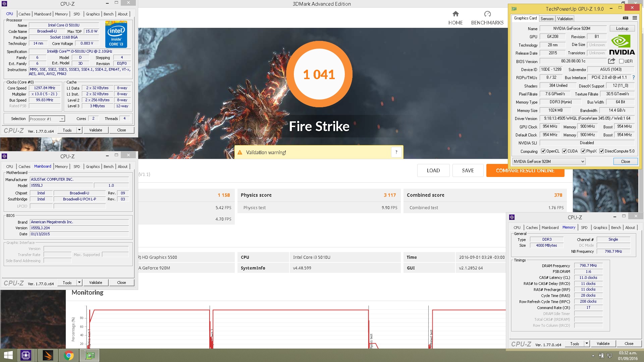This screenshot has height=362, width=644.
Task: Click Validate in top CPU-Z window
Action: click(x=96, y=130)
